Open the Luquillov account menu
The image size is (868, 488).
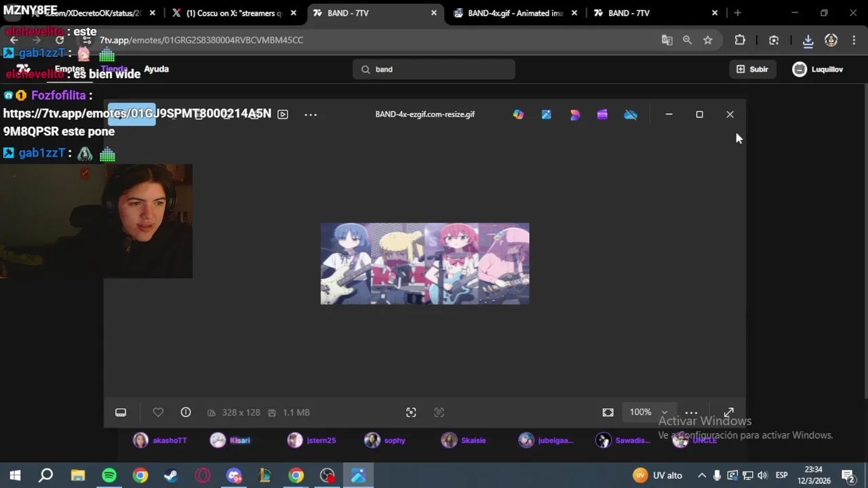[818, 69]
